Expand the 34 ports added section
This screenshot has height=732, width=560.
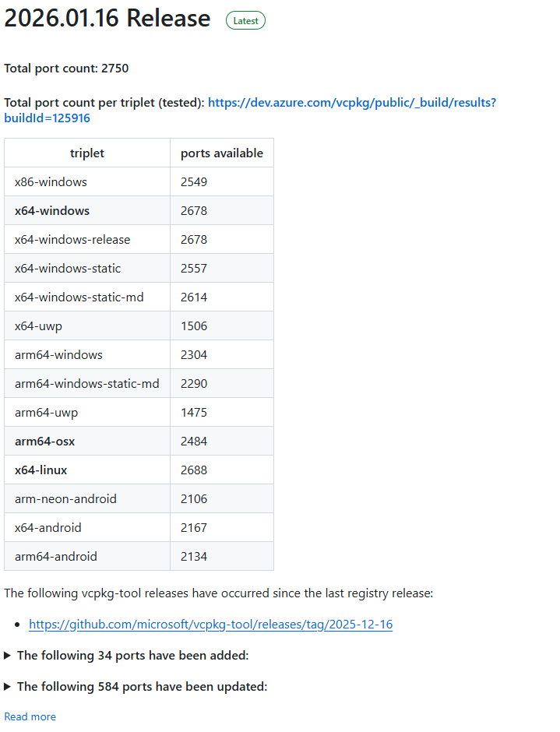pyautogui.click(x=132, y=656)
